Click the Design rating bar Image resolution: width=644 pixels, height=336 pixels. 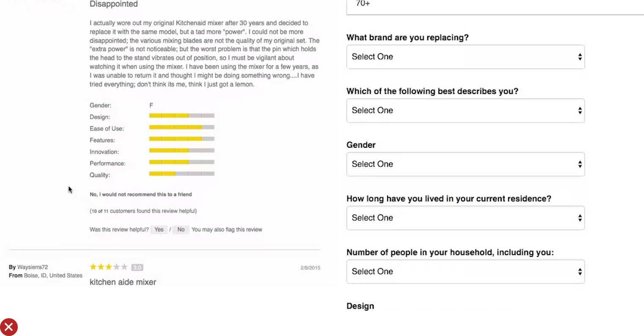coord(182,116)
